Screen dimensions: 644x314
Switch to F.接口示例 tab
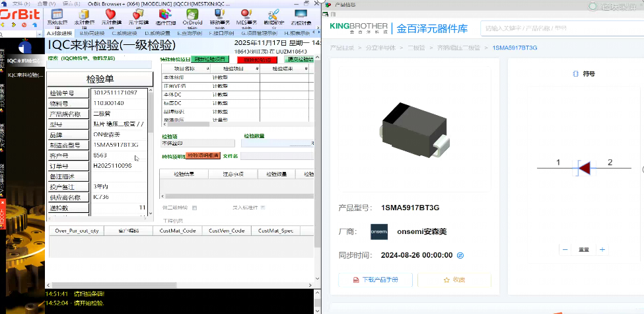(x=222, y=33)
